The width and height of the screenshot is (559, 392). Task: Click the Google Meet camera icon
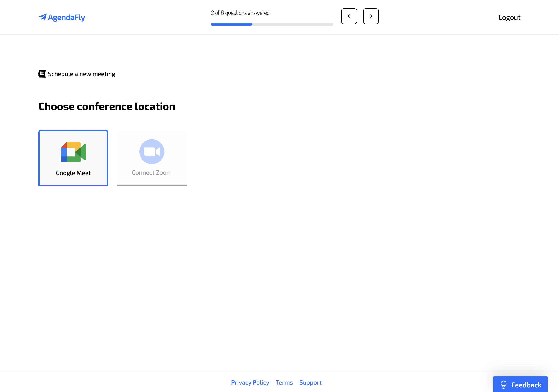(73, 152)
